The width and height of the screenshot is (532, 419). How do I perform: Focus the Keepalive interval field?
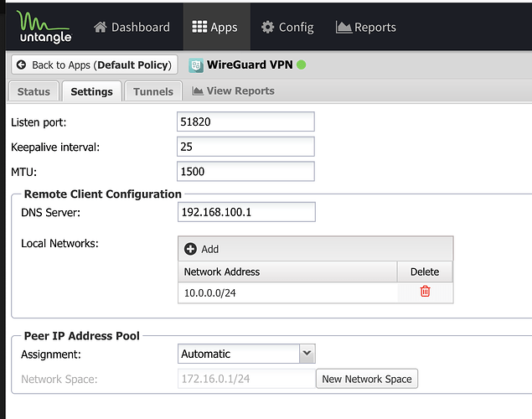[x=245, y=147]
